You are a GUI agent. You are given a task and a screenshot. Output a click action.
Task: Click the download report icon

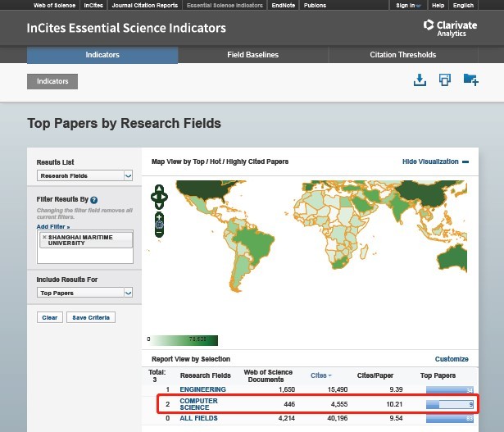coord(419,80)
